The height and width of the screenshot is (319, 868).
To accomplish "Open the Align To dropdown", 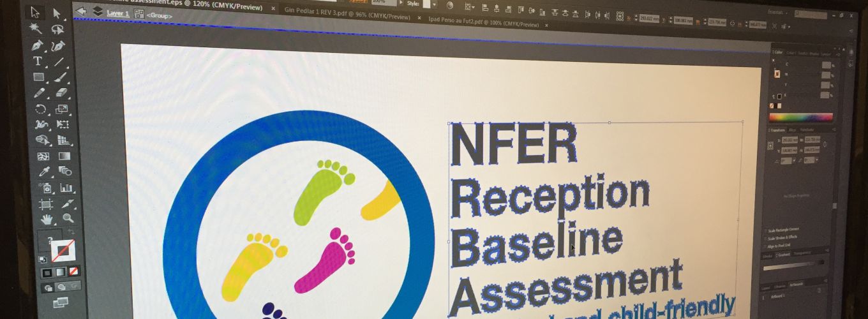I will click(470, 7).
